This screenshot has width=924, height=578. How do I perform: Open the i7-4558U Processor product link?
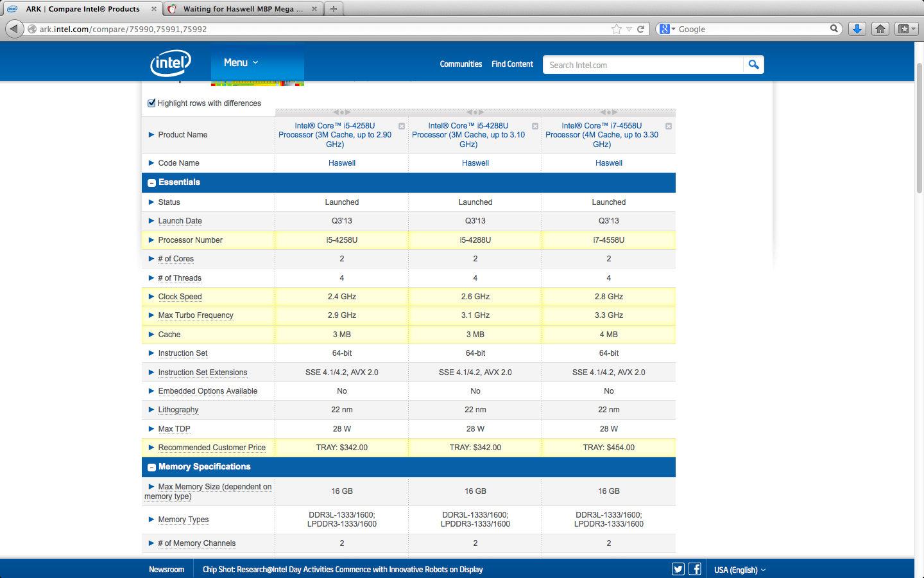(602, 135)
